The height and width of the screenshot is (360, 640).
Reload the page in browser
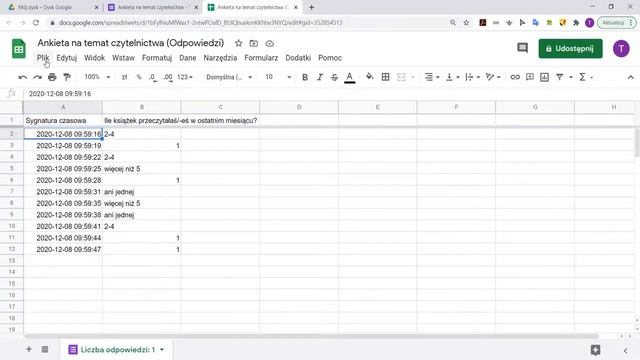point(36,23)
